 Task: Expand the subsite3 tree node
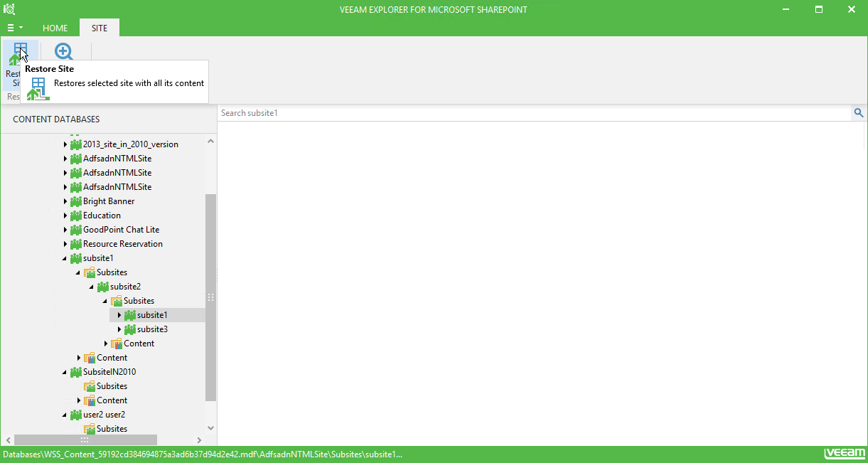(x=119, y=329)
